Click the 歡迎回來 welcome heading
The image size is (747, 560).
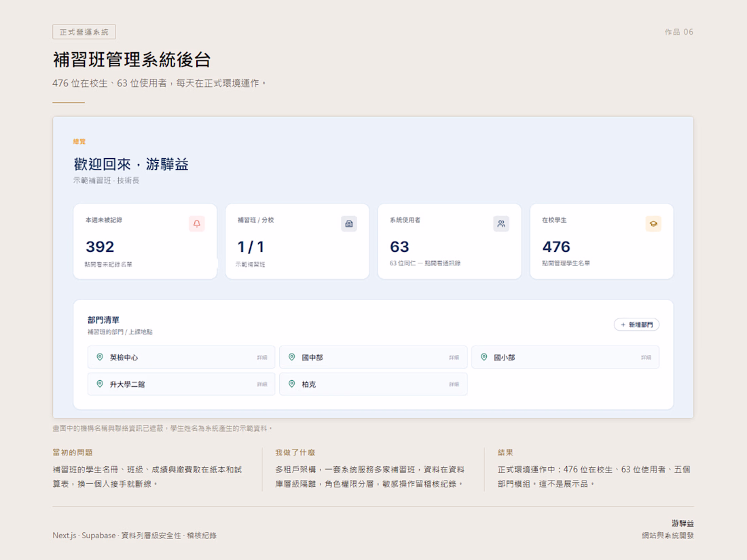click(131, 164)
